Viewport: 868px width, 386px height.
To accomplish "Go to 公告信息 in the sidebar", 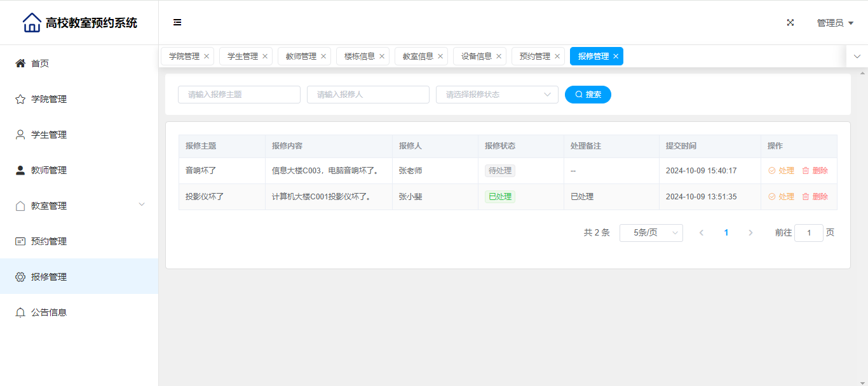I will [x=49, y=312].
